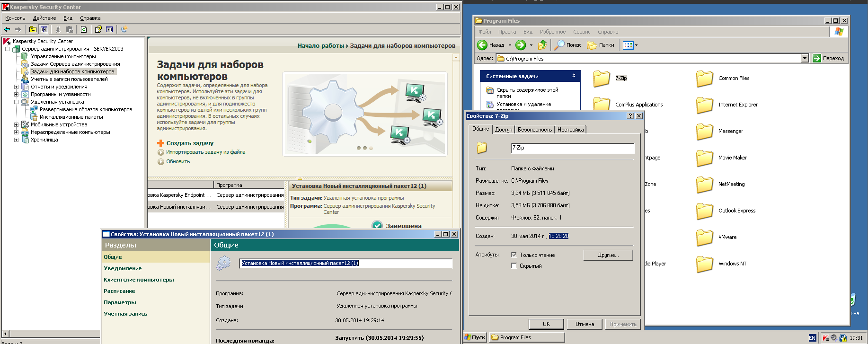Click the Back arrow icon in Program Files window
Viewport: 868px width, 344px height.
[x=482, y=45]
